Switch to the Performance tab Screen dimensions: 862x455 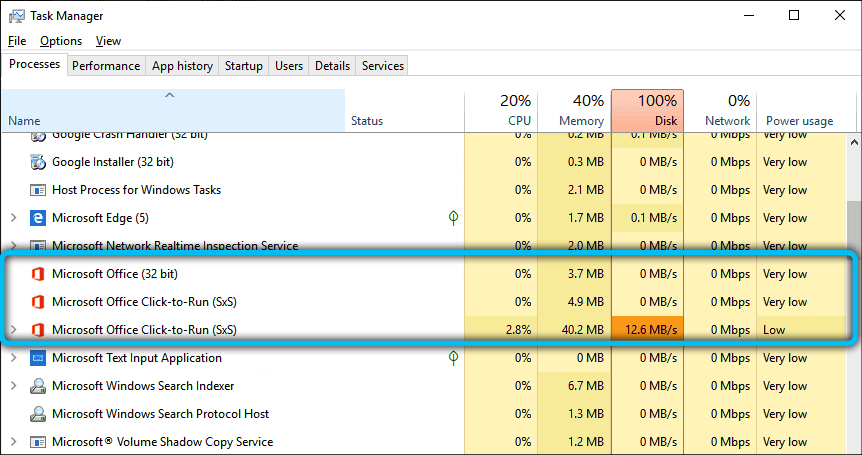click(106, 66)
